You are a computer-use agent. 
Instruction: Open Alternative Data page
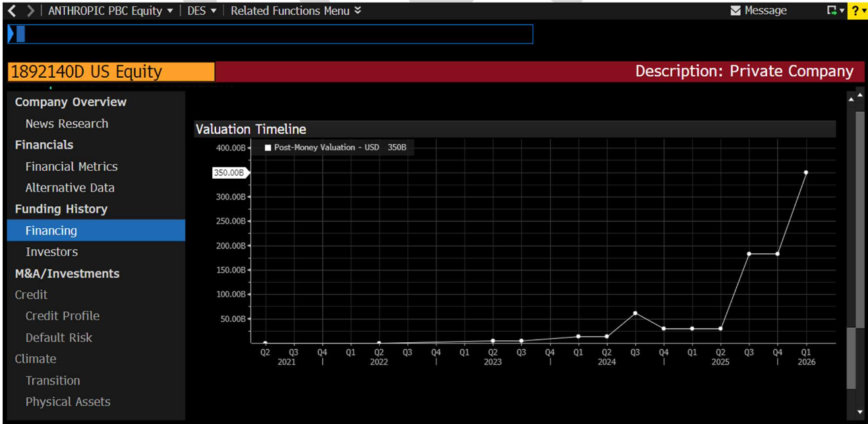pyautogui.click(x=70, y=188)
